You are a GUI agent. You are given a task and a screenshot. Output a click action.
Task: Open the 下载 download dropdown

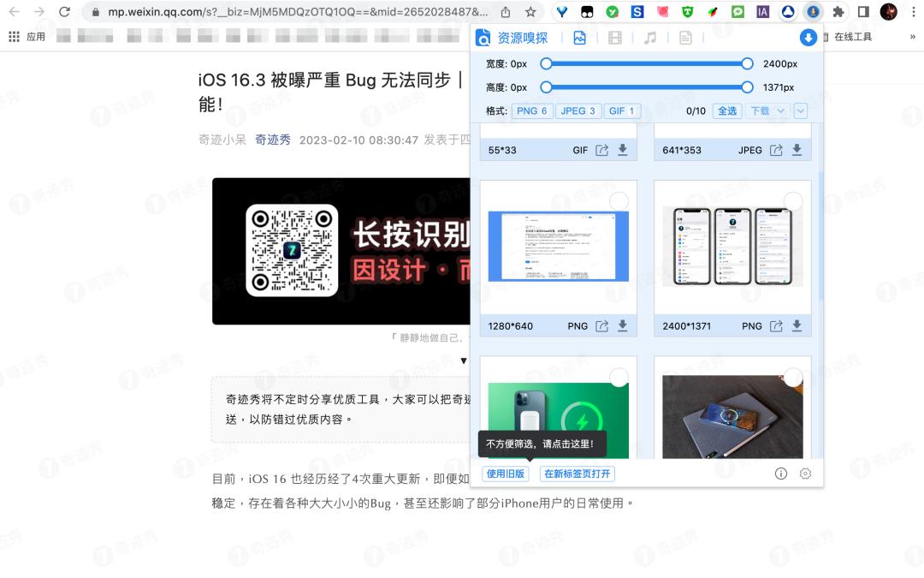pyautogui.click(x=767, y=110)
